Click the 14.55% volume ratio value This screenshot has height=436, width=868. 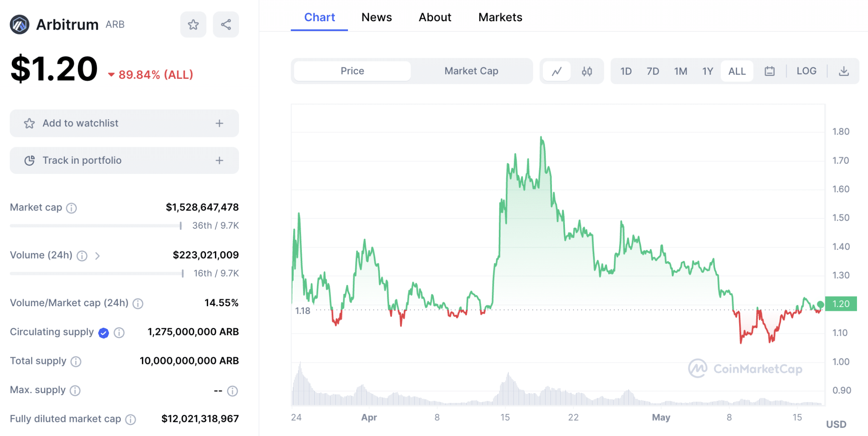(x=221, y=303)
